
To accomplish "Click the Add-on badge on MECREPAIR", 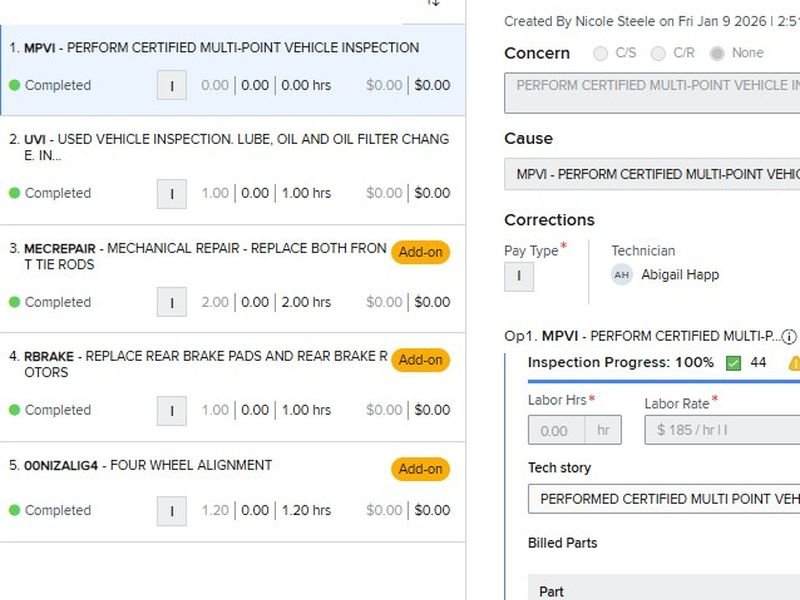I will point(420,252).
